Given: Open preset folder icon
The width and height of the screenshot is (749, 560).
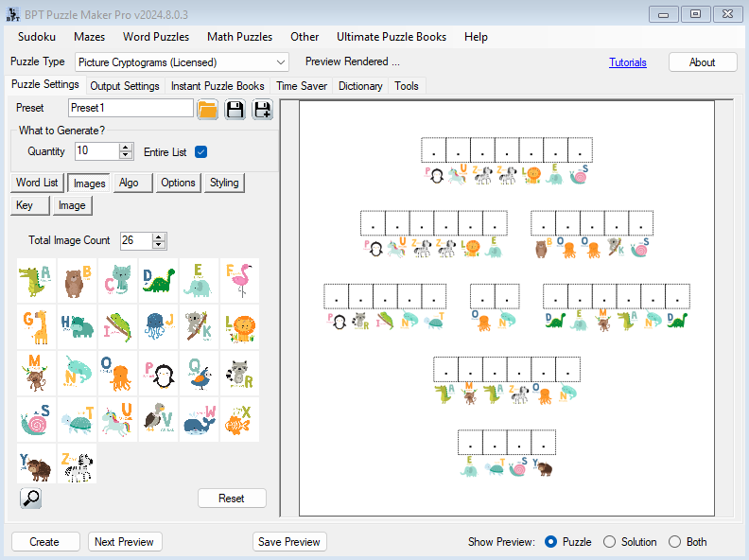Looking at the screenshot, I should [208, 109].
